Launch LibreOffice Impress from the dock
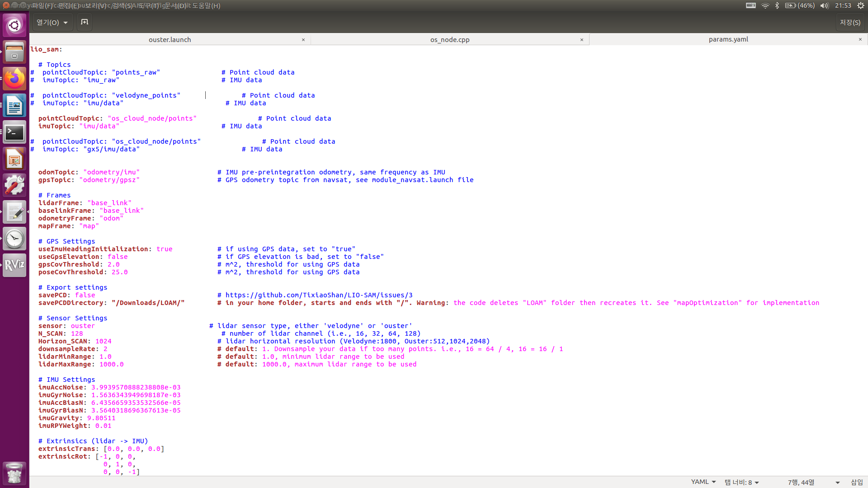 tap(14, 159)
